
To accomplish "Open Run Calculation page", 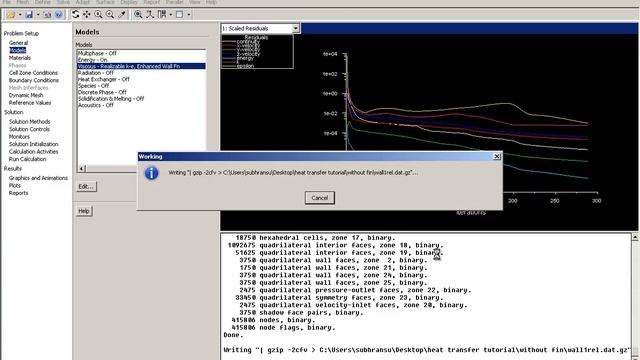I will (x=27, y=159).
